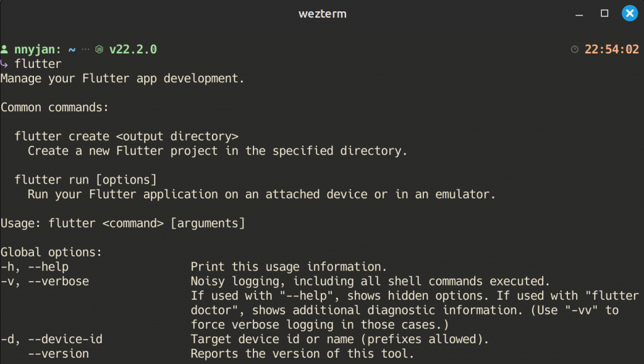Click the prompt arrow before flutter
The height and width of the screenshot is (364, 644).
point(4,63)
